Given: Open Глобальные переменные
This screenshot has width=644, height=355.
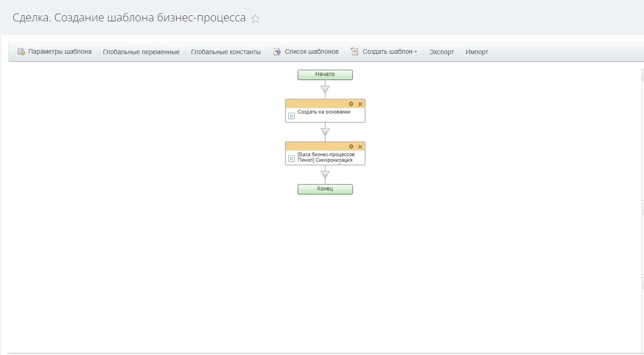Looking at the screenshot, I should pos(141,52).
